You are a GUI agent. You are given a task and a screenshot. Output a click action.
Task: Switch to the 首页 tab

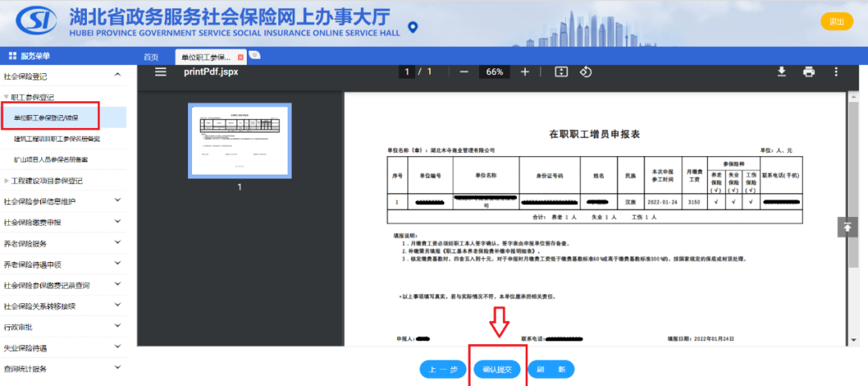click(151, 58)
